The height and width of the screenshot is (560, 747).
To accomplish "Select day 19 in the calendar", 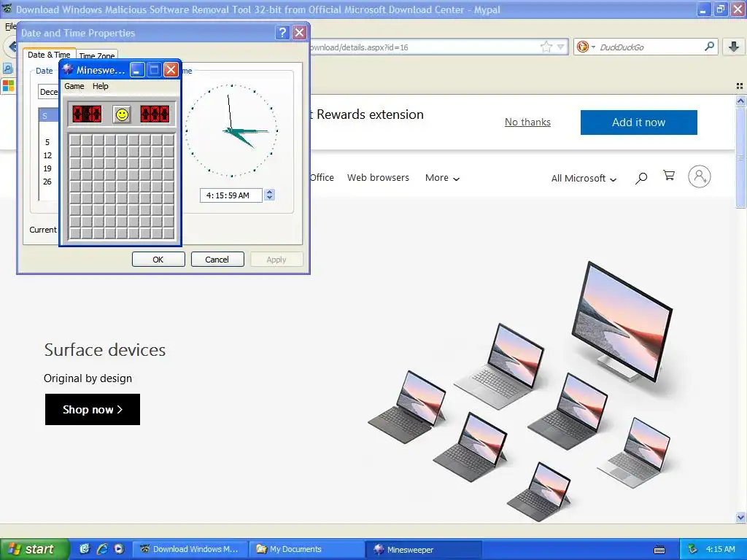I will pos(47,168).
